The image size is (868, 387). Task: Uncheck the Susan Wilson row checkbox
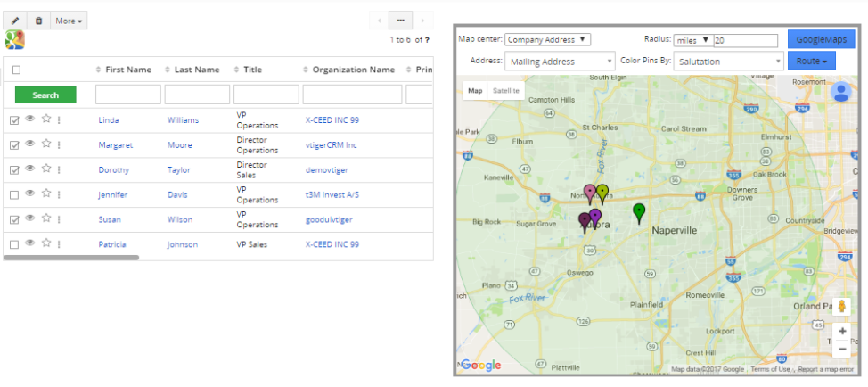point(14,219)
